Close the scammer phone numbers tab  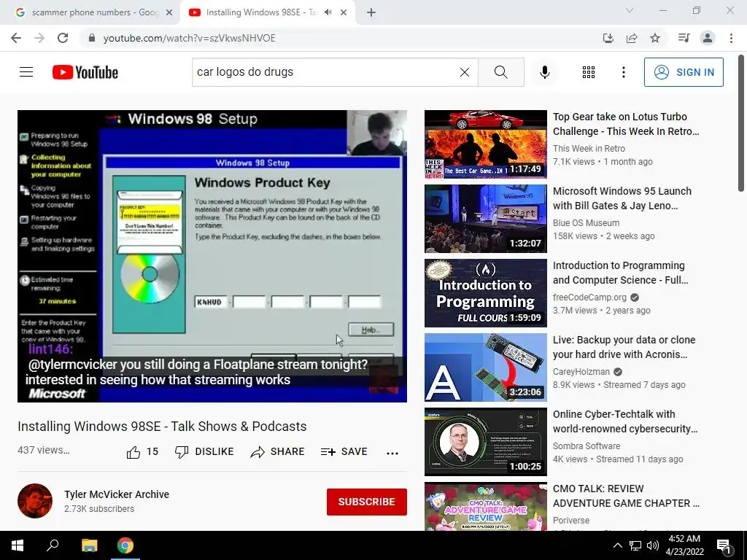click(x=169, y=13)
